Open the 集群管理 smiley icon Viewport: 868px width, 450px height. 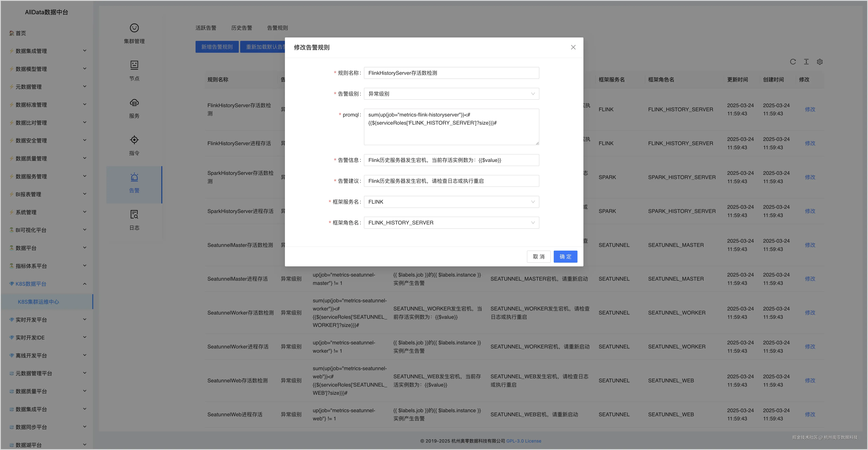click(x=134, y=28)
